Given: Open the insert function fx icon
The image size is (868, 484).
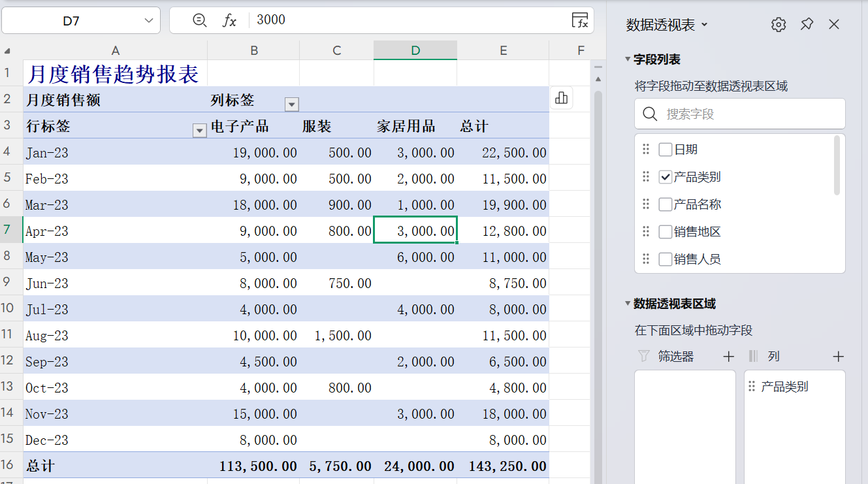Looking at the screenshot, I should [229, 20].
